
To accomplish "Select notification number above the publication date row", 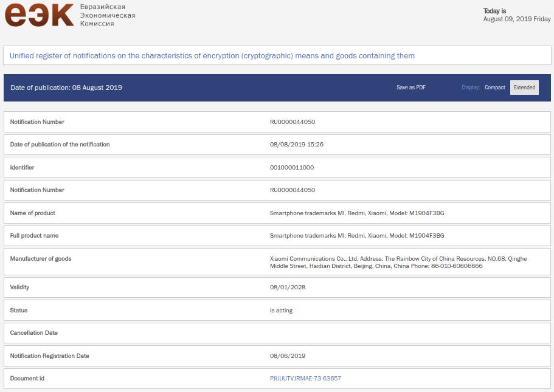I will 292,122.
